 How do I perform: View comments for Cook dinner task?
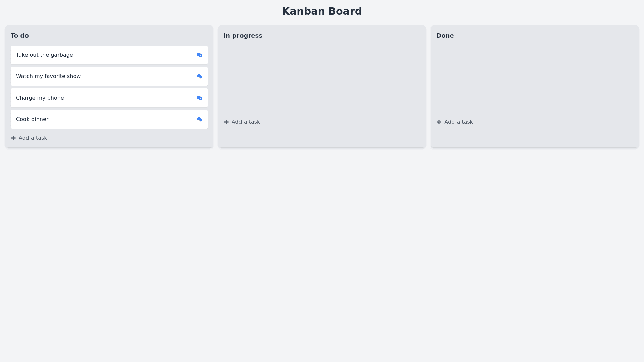coord(200,119)
